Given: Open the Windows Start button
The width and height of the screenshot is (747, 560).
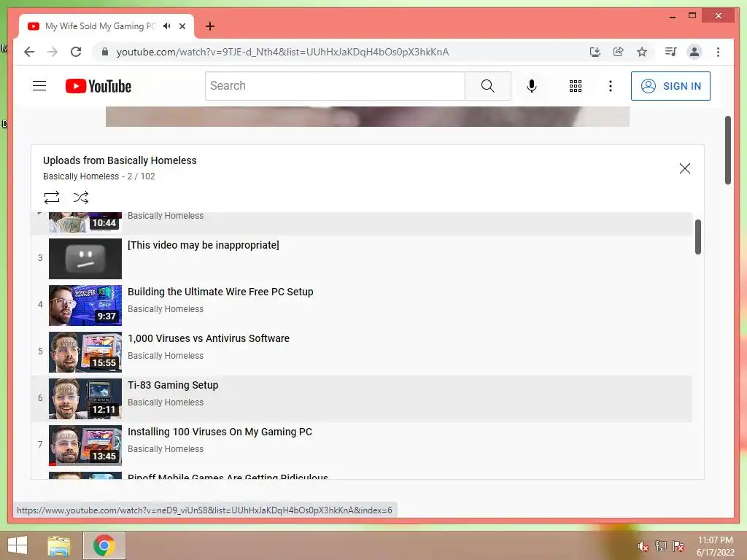Looking at the screenshot, I should tap(18, 545).
